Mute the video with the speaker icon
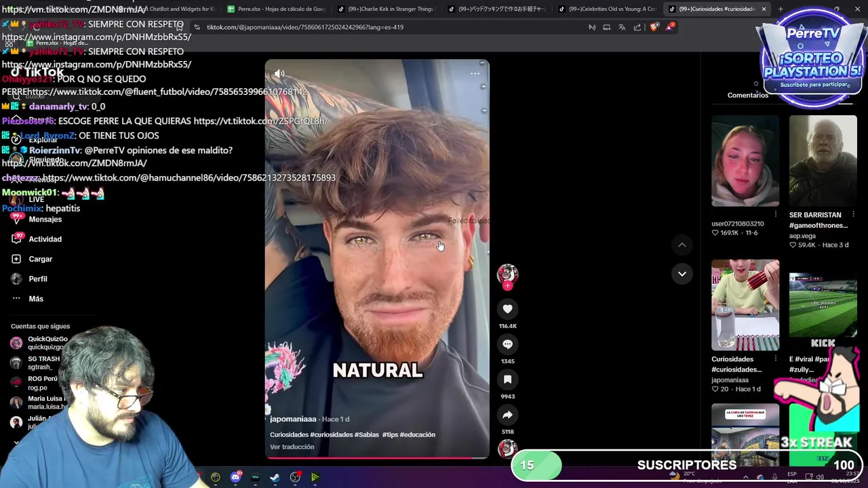 279,74
